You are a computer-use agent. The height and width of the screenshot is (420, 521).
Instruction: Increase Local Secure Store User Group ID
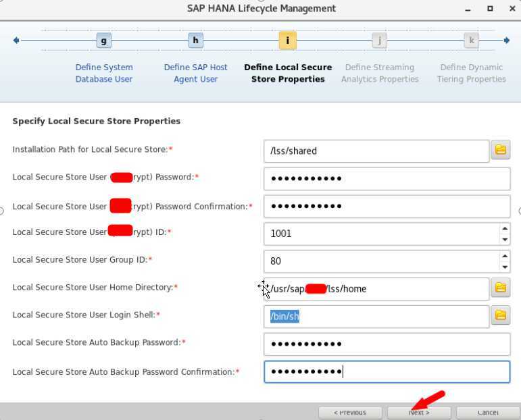click(x=505, y=256)
